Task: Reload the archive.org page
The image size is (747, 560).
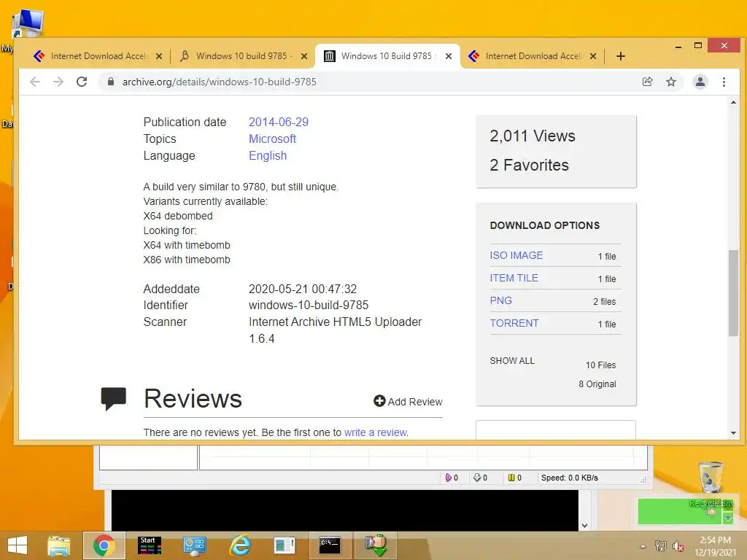Action: 82,82
